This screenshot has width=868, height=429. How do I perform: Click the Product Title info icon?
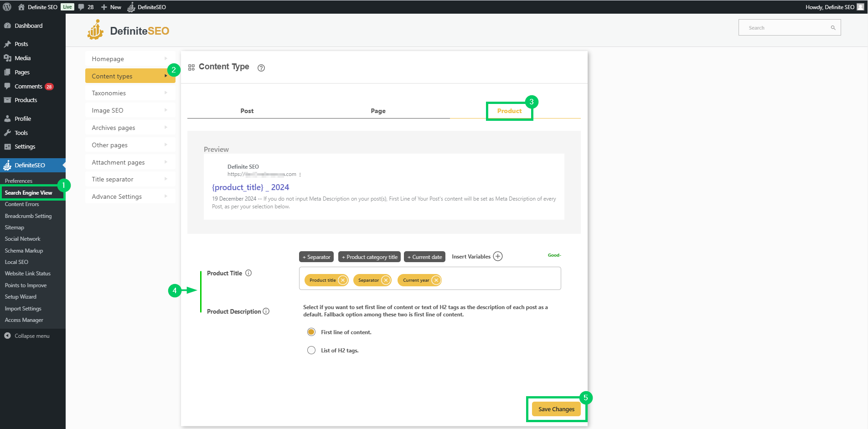248,273
